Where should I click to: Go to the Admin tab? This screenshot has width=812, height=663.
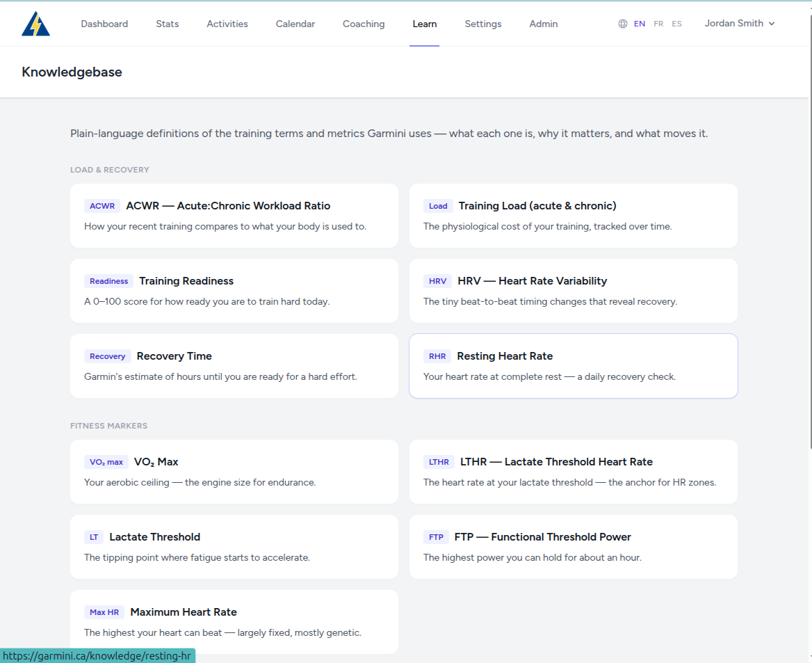543,24
